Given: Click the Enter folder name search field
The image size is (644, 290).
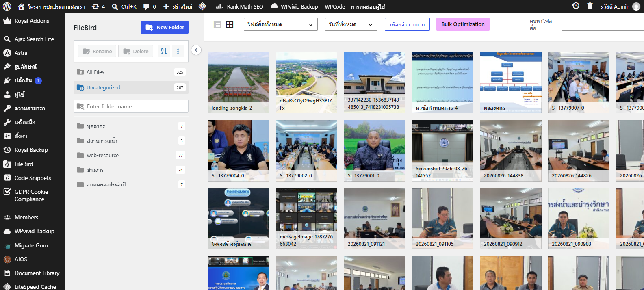Looking at the screenshot, I should (131, 106).
